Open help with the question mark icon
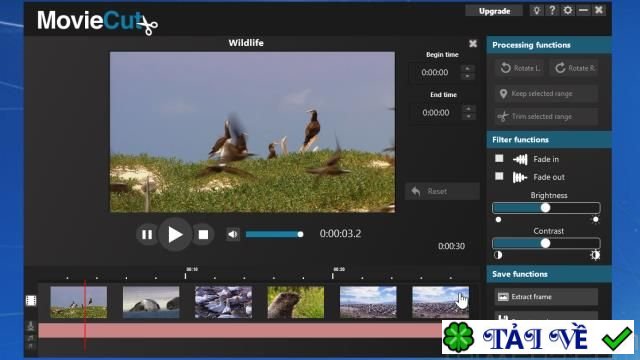The height and width of the screenshot is (360, 640). (x=552, y=11)
